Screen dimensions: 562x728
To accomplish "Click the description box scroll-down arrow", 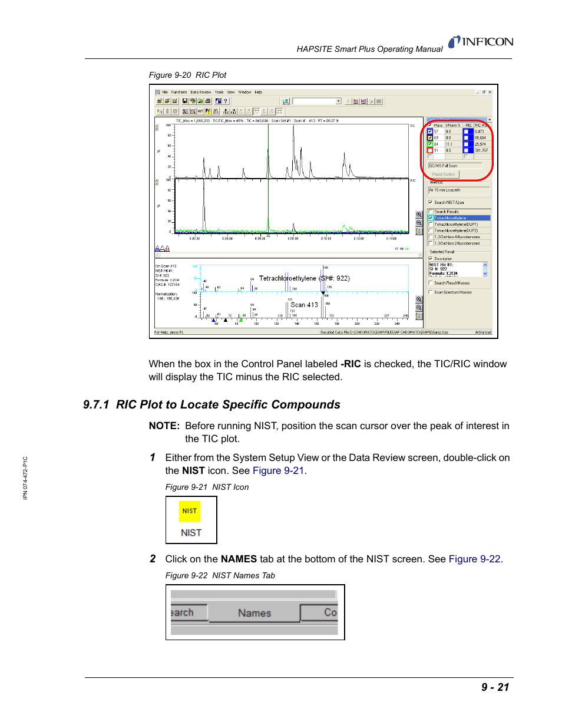I will click(x=485, y=274).
